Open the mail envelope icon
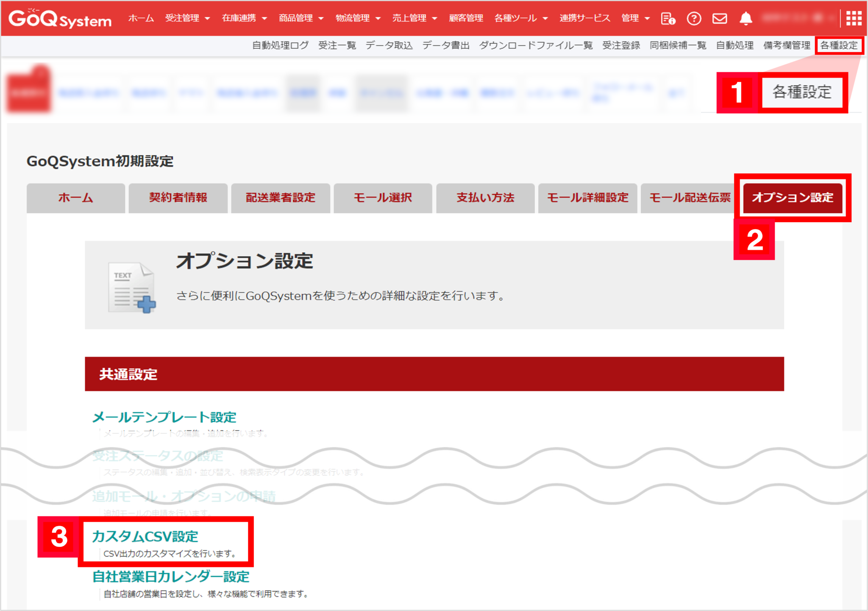 [720, 18]
